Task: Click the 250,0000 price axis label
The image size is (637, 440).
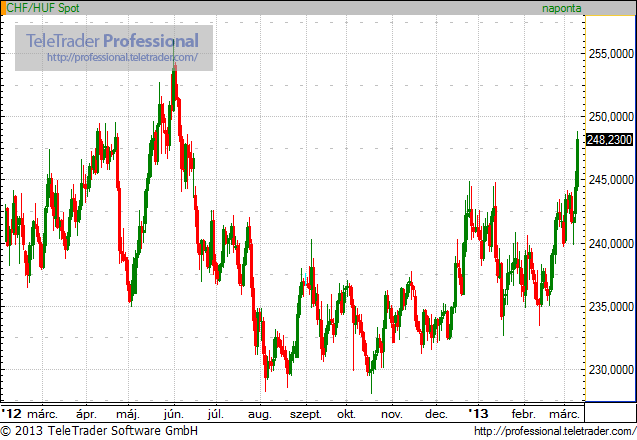Action: click(611, 117)
